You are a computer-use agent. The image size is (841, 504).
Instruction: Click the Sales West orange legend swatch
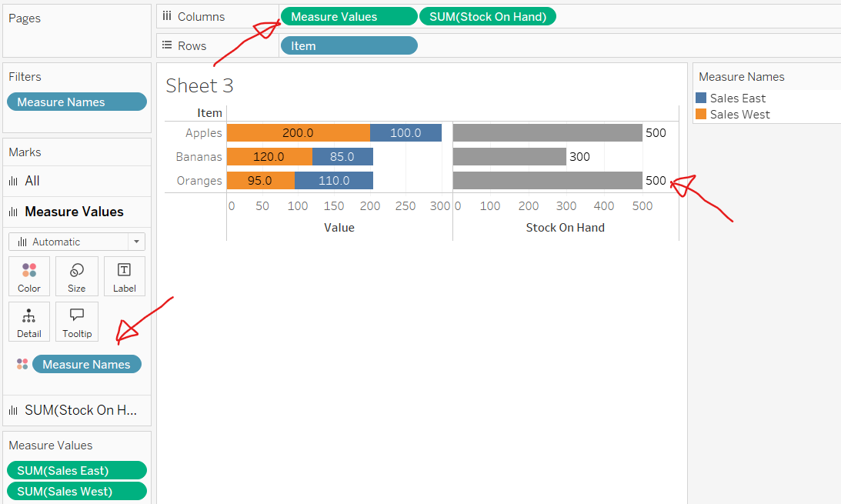pos(700,114)
